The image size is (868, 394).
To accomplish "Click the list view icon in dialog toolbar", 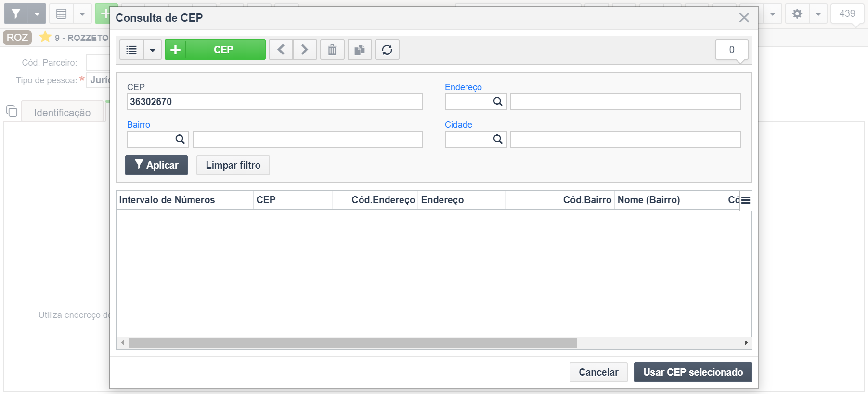I will pyautogui.click(x=131, y=50).
